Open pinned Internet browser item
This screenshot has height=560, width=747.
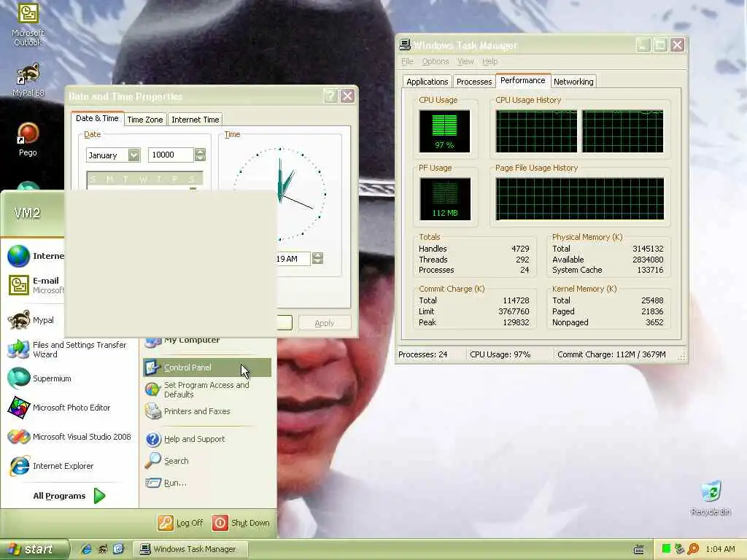coord(35,256)
